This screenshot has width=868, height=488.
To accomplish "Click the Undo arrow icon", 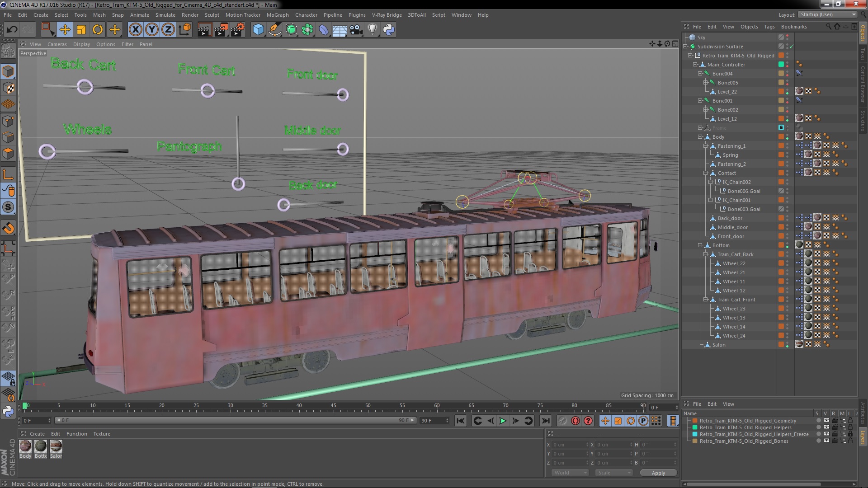I will [12, 30].
